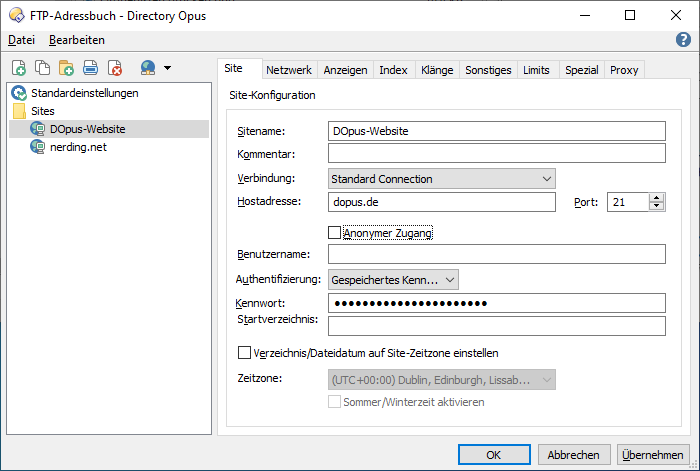Switch to the Netzwerk tab

pos(289,70)
